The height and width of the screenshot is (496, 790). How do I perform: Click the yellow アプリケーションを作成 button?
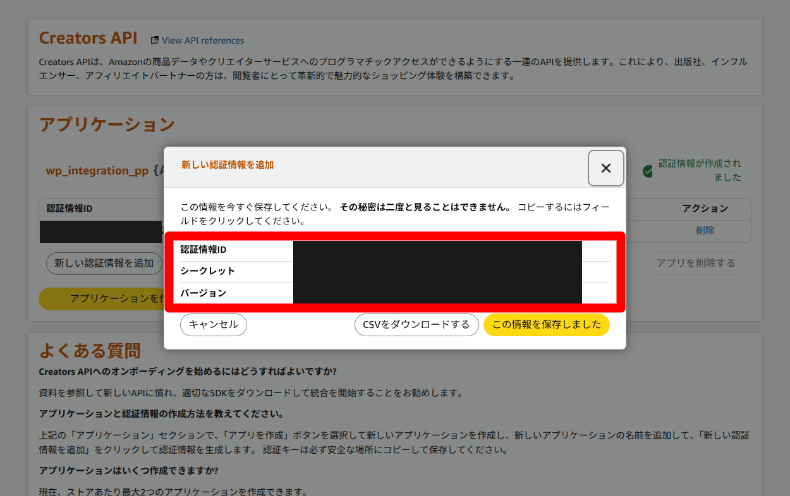click(102, 298)
